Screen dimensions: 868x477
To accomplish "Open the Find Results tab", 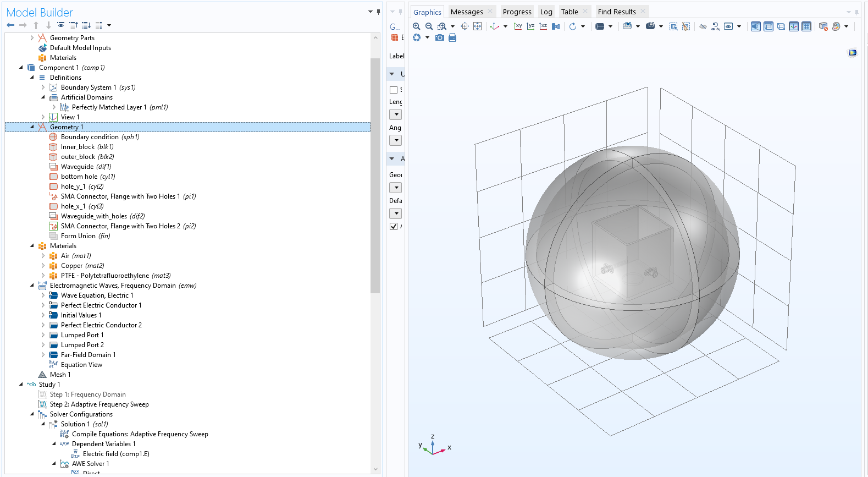I will pyautogui.click(x=616, y=12).
